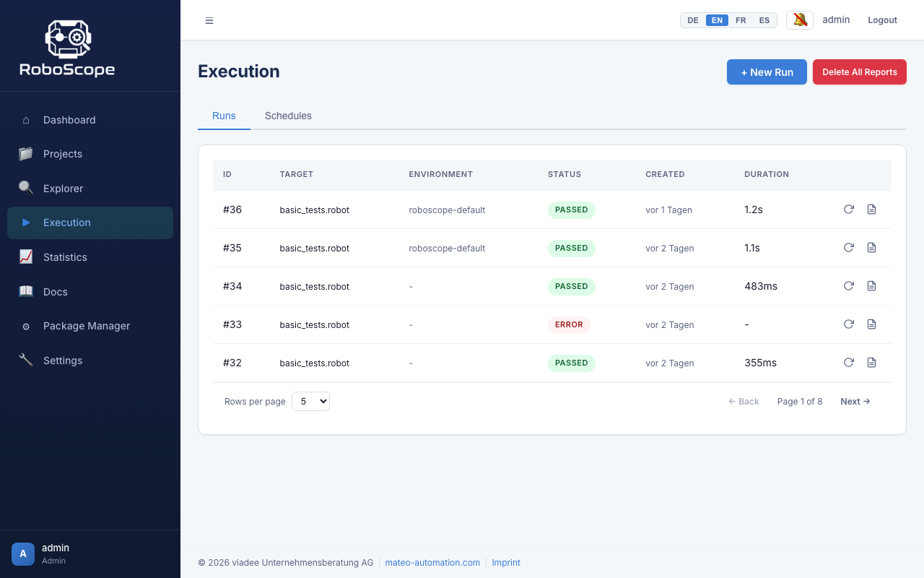Click the + New Run button

[x=767, y=72]
